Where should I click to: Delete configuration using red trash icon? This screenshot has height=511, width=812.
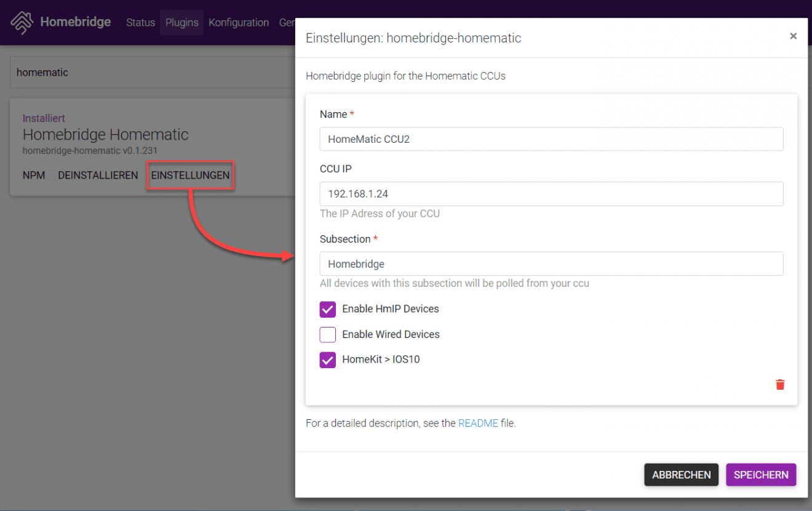tap(780, 385)
